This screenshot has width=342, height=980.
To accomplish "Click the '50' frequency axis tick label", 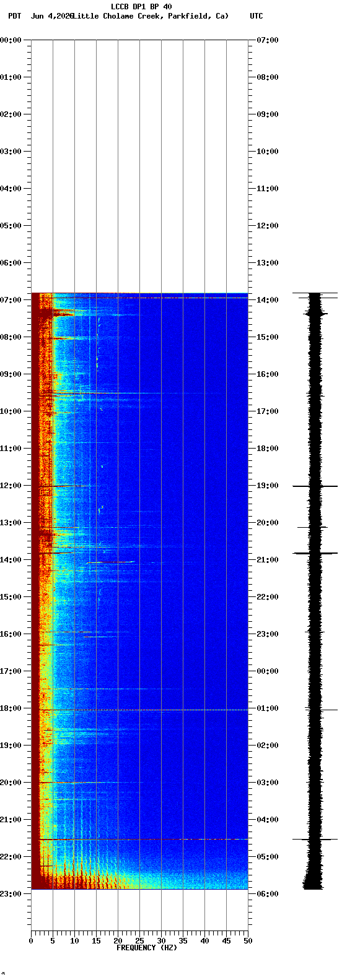I will 248,941.
